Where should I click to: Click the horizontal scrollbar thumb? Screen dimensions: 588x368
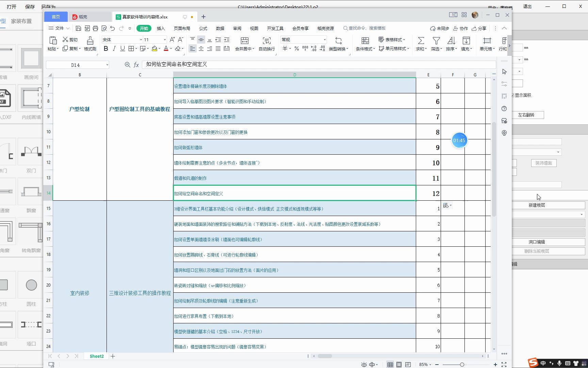[x=325, y=356]
